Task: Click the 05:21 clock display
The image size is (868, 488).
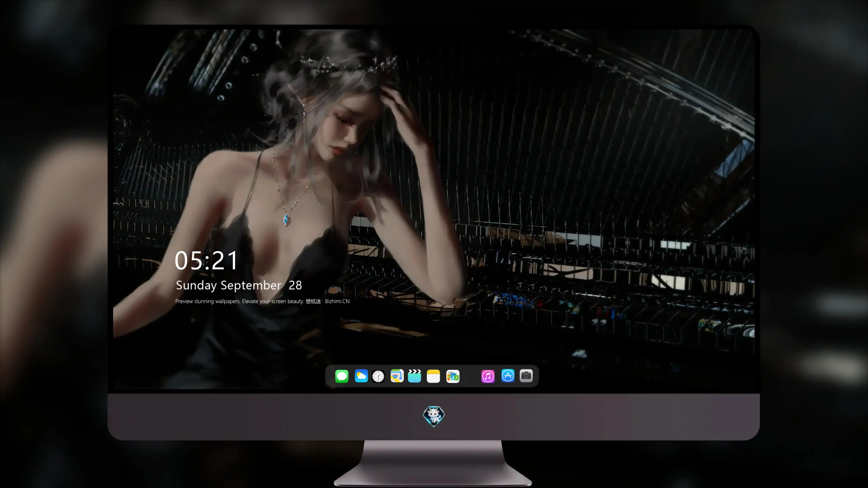Action: coord(206,261)
